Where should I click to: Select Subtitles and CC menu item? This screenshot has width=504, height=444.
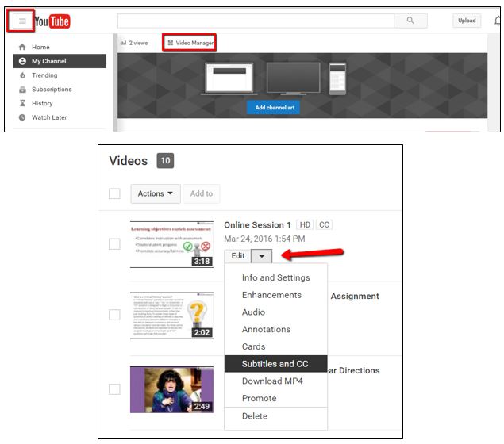click(x=275, y=364)
